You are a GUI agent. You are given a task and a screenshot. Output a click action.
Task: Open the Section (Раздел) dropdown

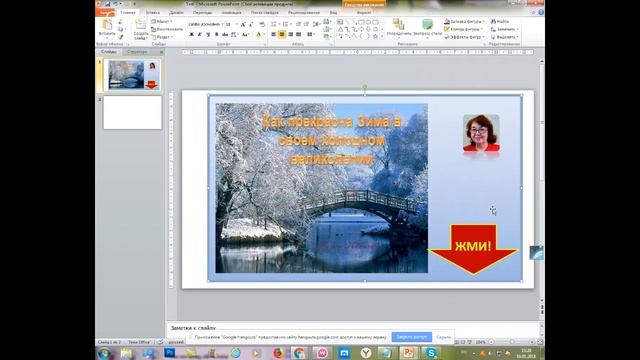click(162, 37)
